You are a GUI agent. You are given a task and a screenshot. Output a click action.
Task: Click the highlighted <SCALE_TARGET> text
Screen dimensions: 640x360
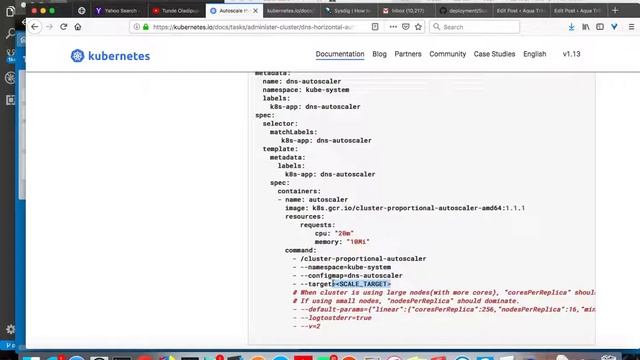pyautogui.click(x=362, y=284)
